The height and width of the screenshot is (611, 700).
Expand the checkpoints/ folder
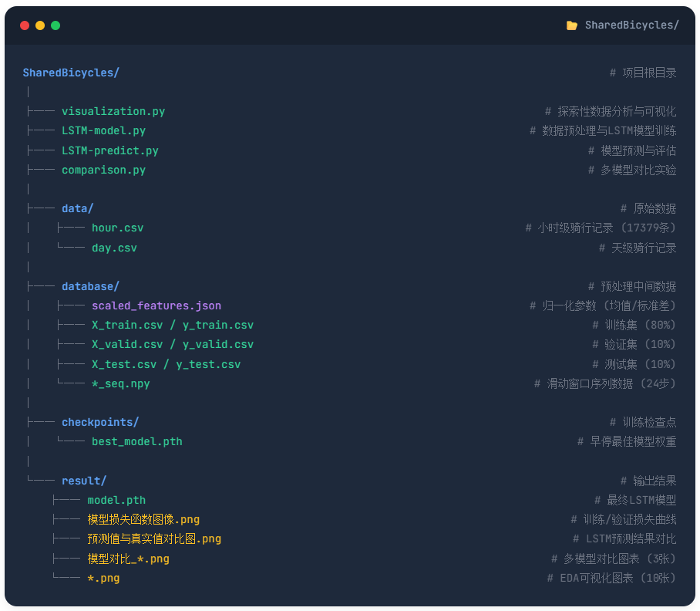[100, 422]
